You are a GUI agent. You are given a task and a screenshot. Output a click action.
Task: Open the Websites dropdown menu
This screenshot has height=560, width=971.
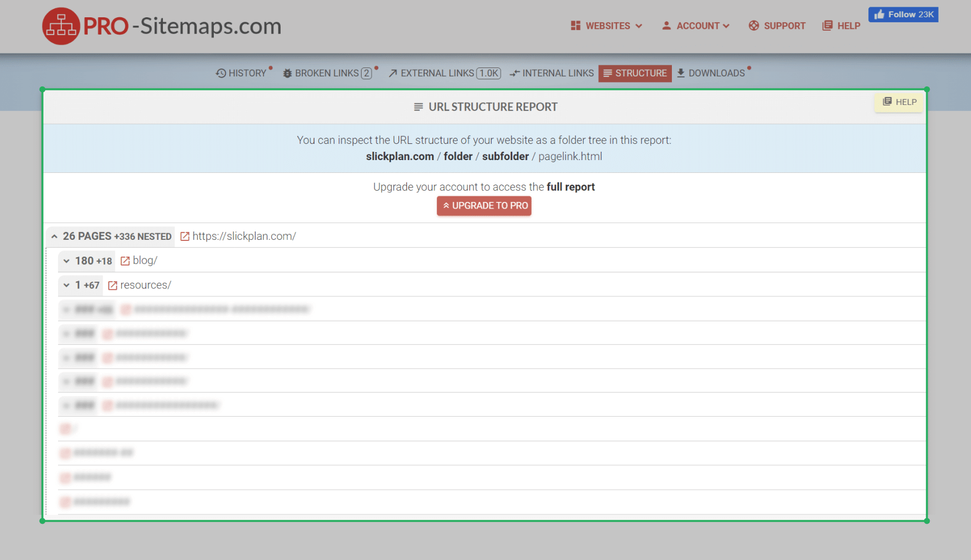pos(607,26)
